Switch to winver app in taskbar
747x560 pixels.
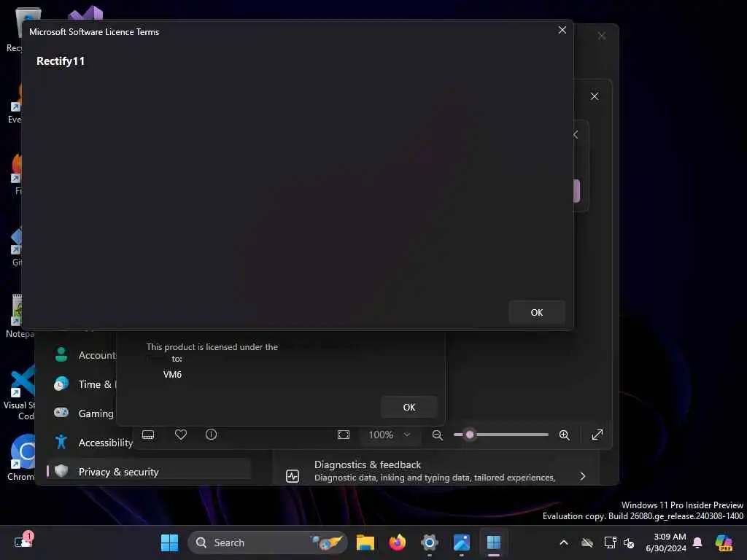point(494,542)
